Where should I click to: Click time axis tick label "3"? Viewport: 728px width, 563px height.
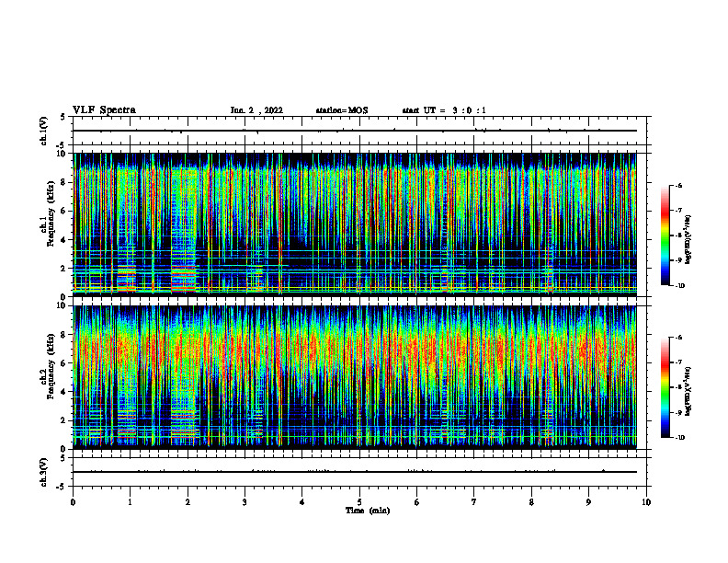tap(245, 502)
